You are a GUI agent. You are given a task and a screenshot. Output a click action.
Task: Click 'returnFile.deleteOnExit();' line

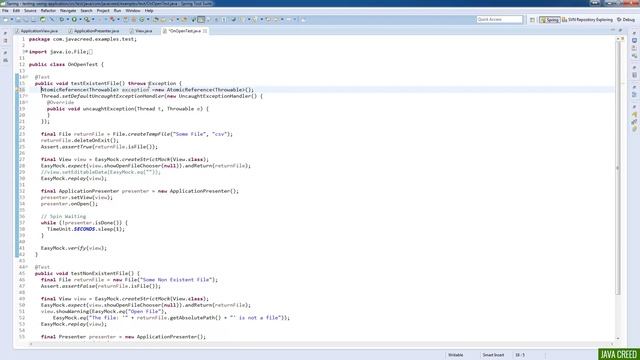(80, 140)
